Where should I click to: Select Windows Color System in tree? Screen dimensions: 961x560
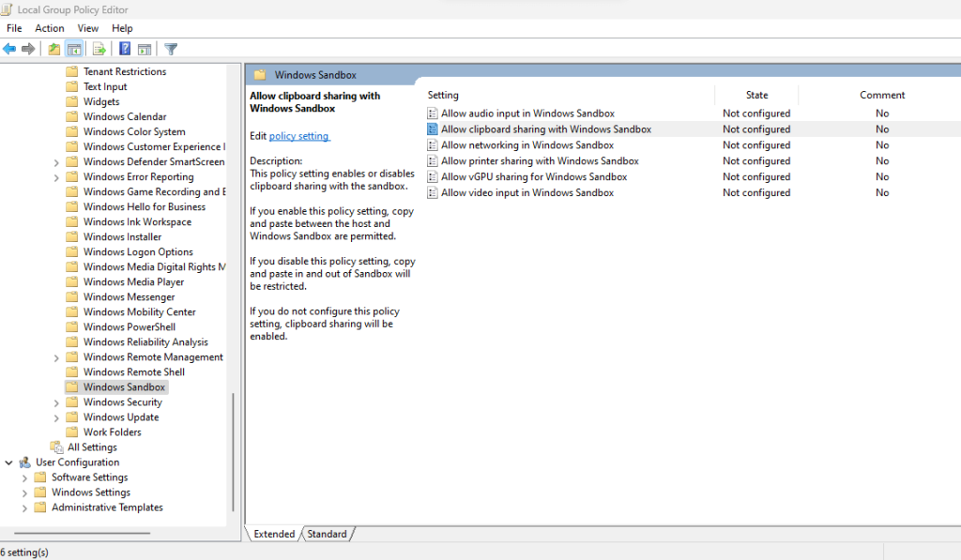[134, 131]
